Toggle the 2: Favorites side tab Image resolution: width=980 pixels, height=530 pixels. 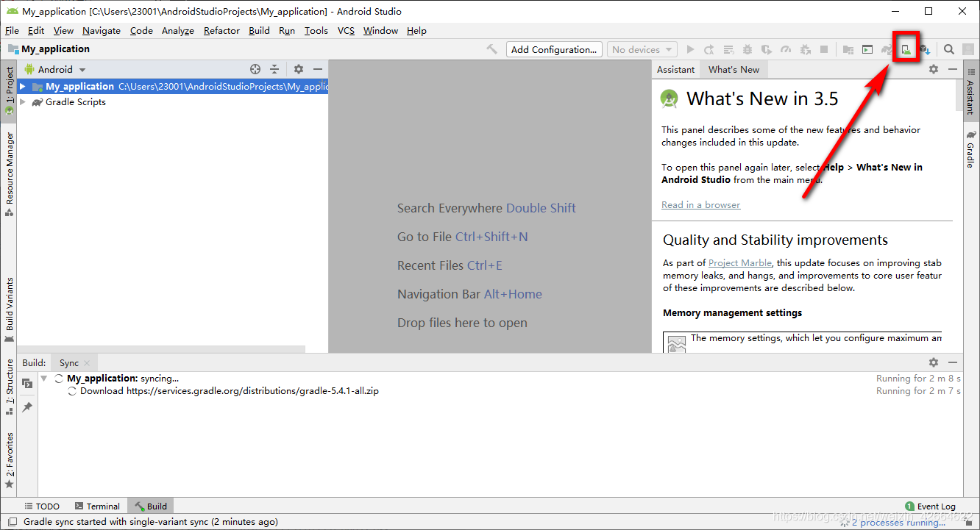9,460
